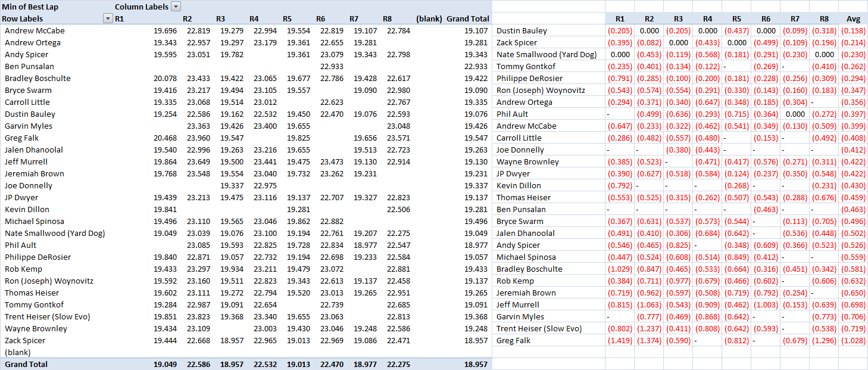The image size is (868, 370).
Task: Select the (blank) column header
Action: click(429, 18)
